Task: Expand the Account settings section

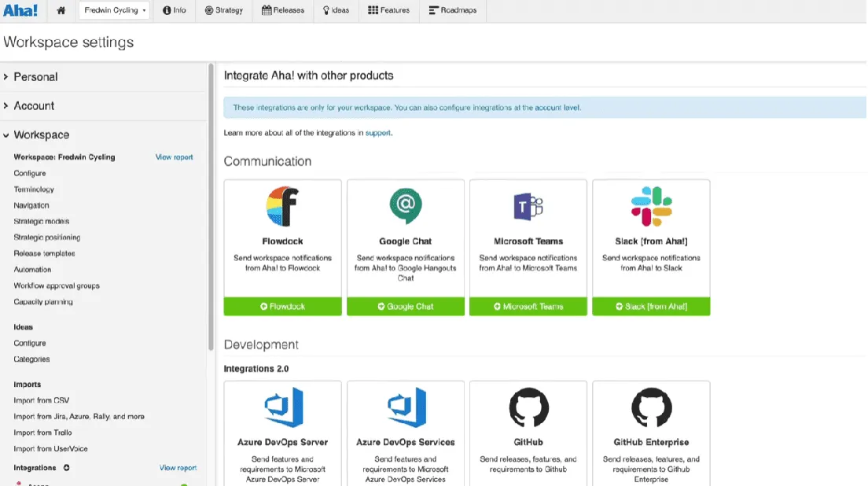Action: tap(29, 105)
